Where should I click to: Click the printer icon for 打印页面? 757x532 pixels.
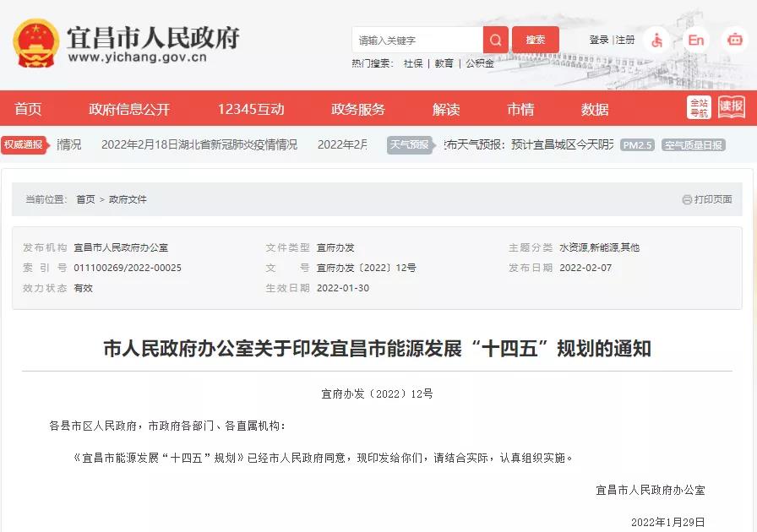point(687,200)
